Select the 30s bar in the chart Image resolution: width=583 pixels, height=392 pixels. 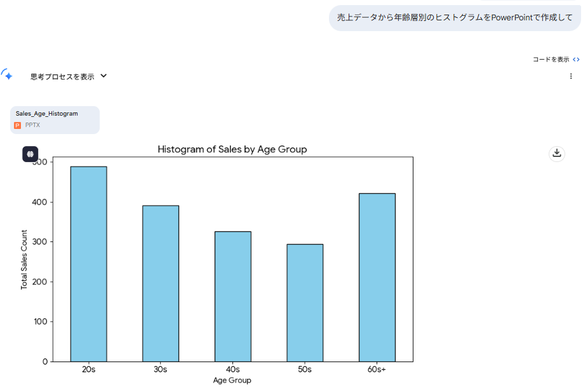point(161,283)
